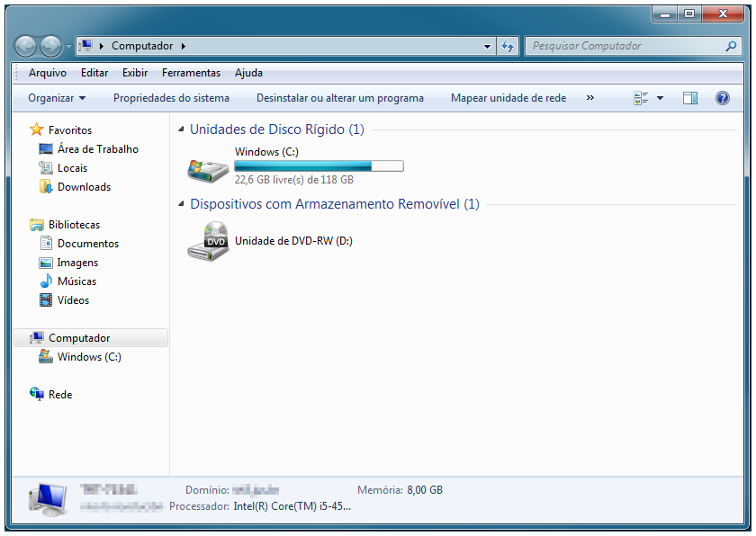Open the Arquivo menu
This screenshot has height=536, width=756.
[x=47, y=73]
